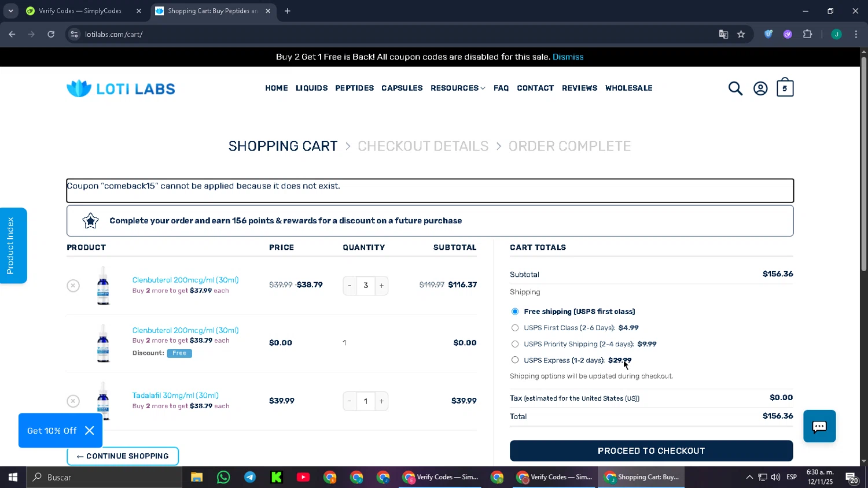Open PEPTIDES category
The image size is (868, 488).
point(355,88)
